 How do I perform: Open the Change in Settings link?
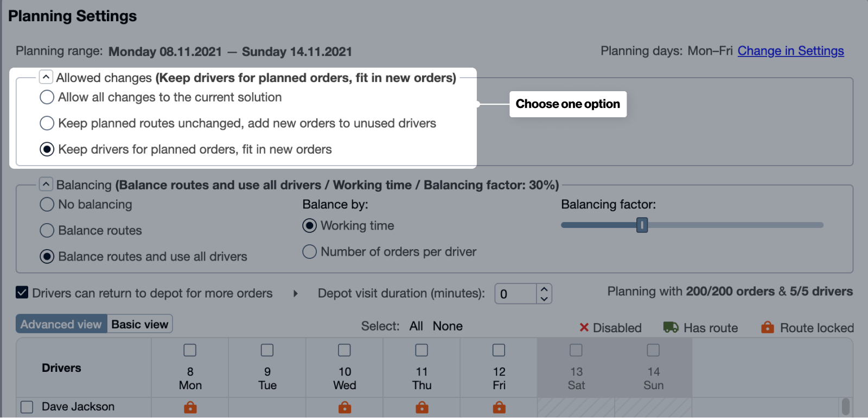pyautogui.click(x=790, y=51)
